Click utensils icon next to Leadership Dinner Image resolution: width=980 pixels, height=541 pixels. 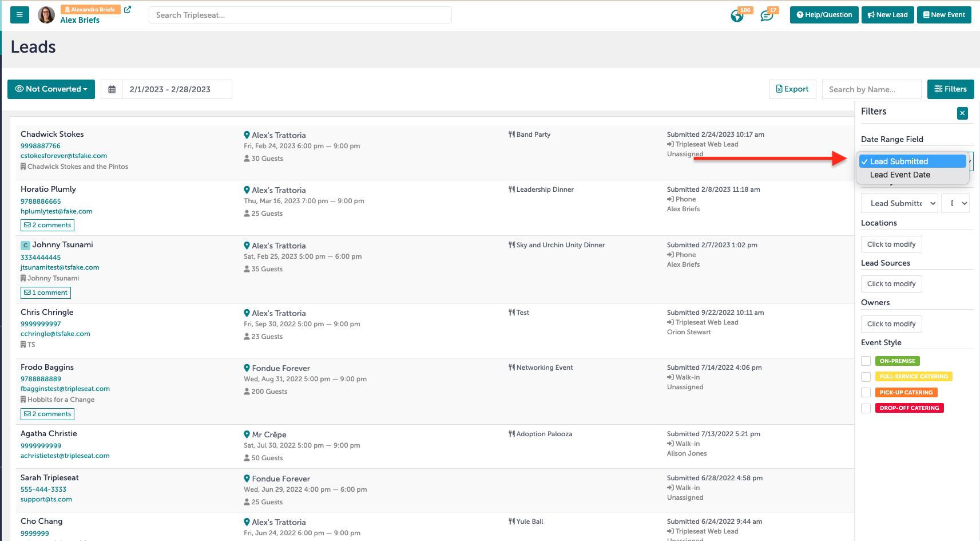511,189
